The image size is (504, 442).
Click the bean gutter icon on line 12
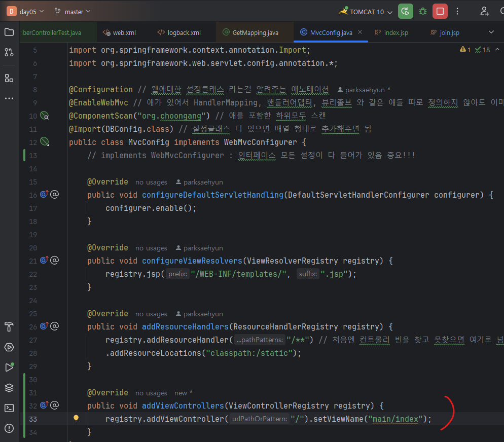(44, 141)
